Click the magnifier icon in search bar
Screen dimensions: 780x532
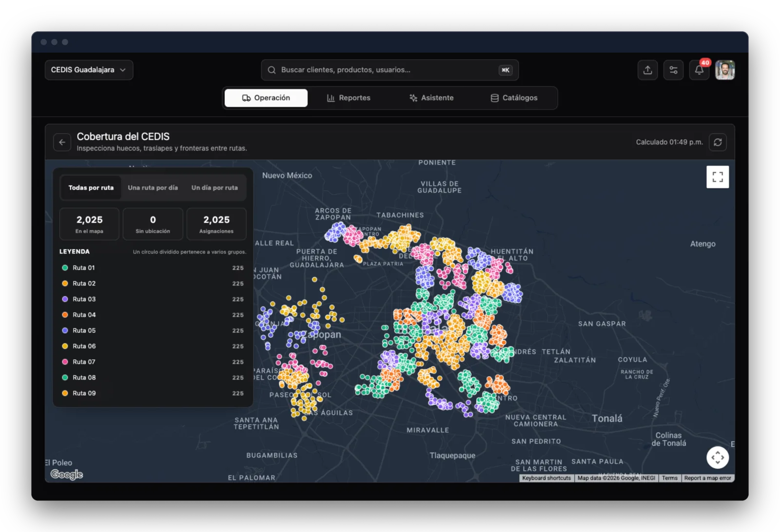272,70
